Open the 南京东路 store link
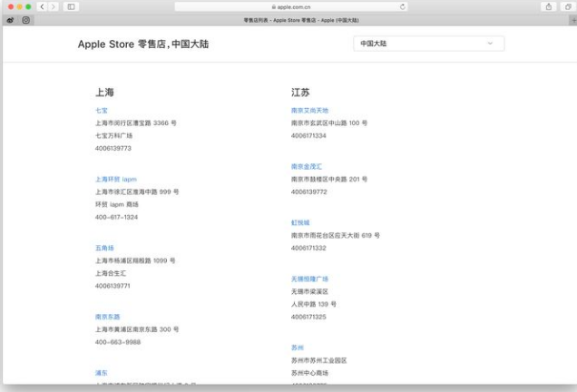The image size is (577, 392). pyautogui.click(x=107, y=317)
